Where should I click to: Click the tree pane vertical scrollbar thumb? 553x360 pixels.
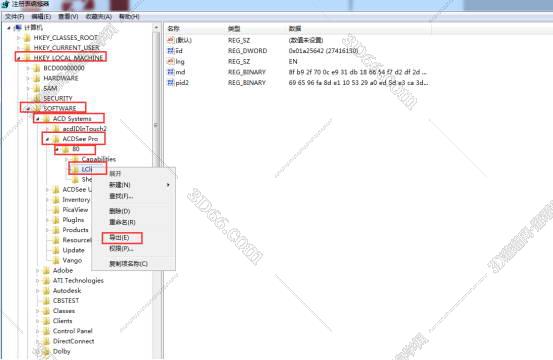156,125
